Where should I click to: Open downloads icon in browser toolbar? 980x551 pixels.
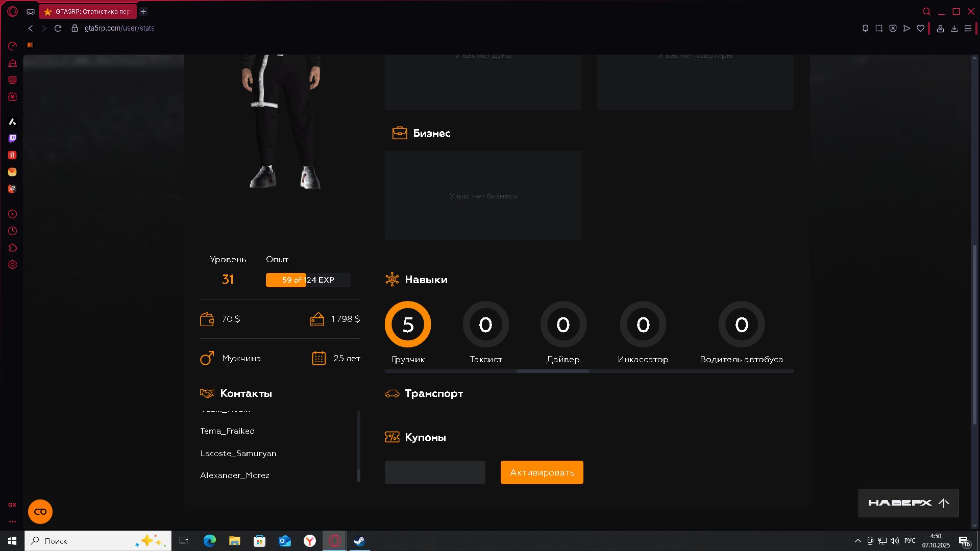click(954, 29)
